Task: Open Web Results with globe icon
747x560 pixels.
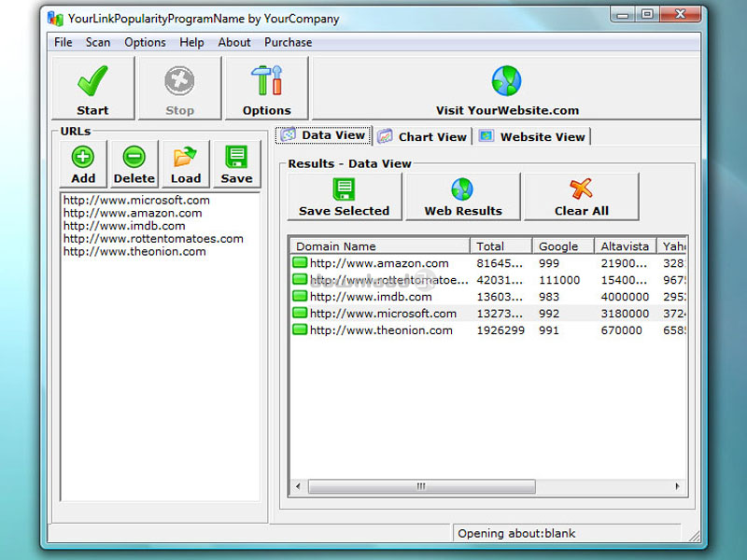Action: tap(462, 197)
